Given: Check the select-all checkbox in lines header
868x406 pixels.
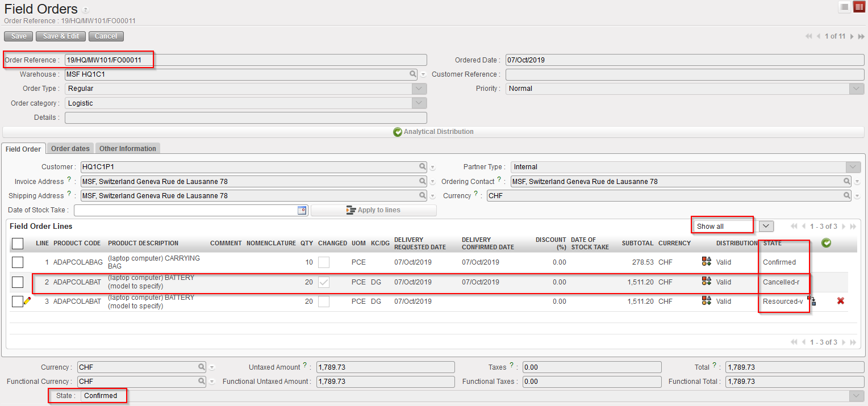Looking at the screenshot, I should [x=18, y=243].
